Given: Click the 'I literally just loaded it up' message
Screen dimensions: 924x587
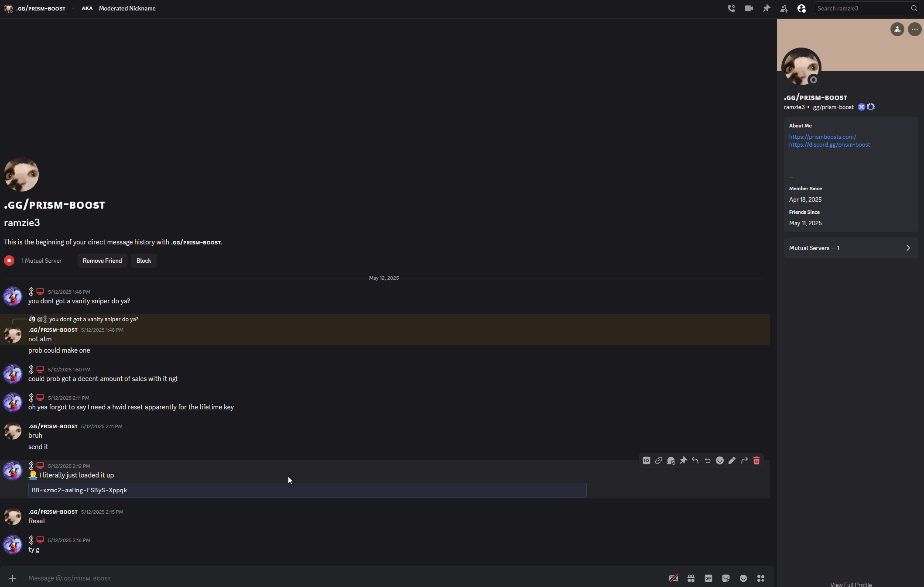Looking at the screenshot, I should point(76,475).
